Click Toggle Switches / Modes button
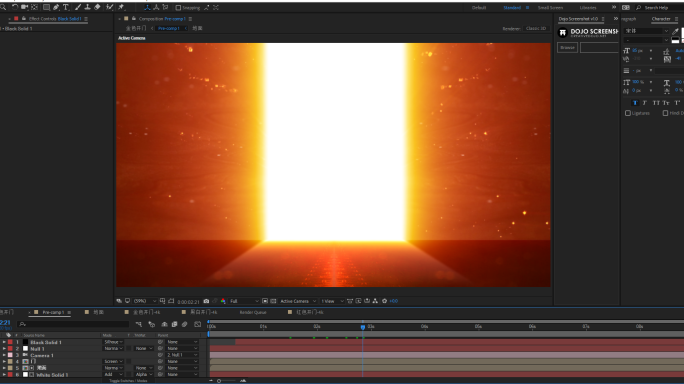Image resolution: width=684 pixels, height=384 pixels. tap(128, 381)
